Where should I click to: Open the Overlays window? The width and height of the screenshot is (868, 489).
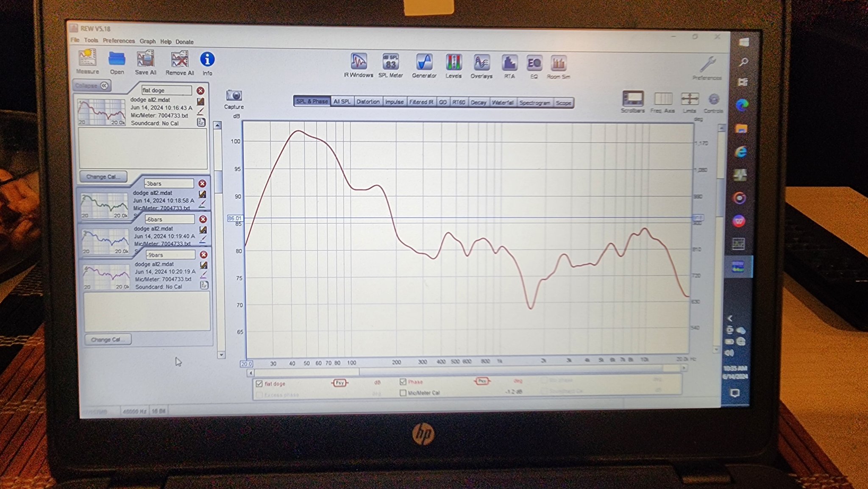[481, 63]
